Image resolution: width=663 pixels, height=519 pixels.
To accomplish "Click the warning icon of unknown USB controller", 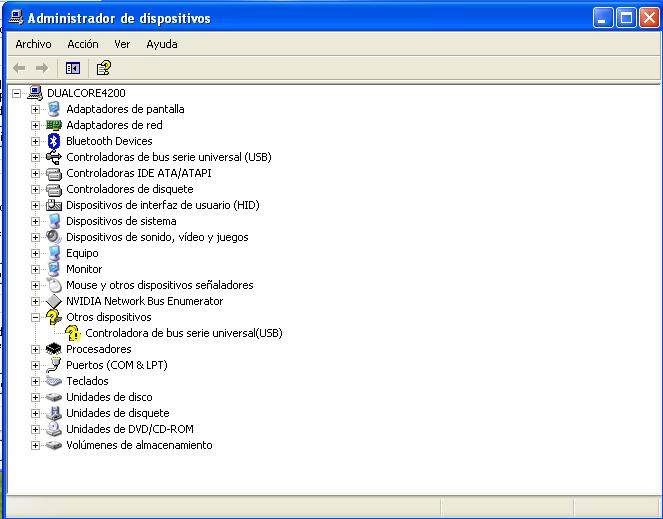I will click(x=73, y=333).
